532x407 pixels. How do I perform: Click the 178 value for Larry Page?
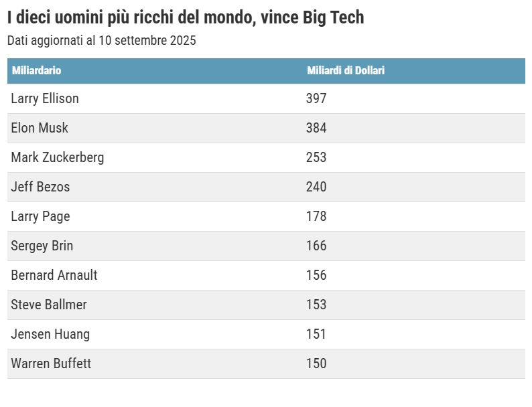pos(316,216)
